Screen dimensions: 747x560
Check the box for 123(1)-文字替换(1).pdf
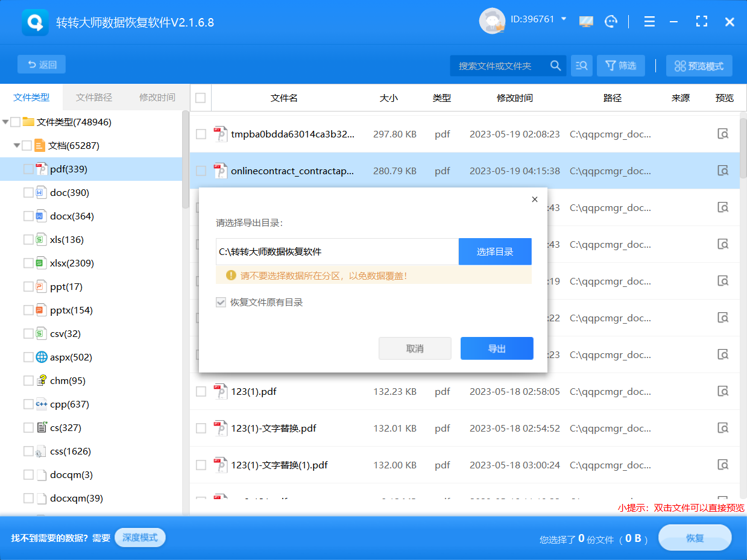(201, 465)
